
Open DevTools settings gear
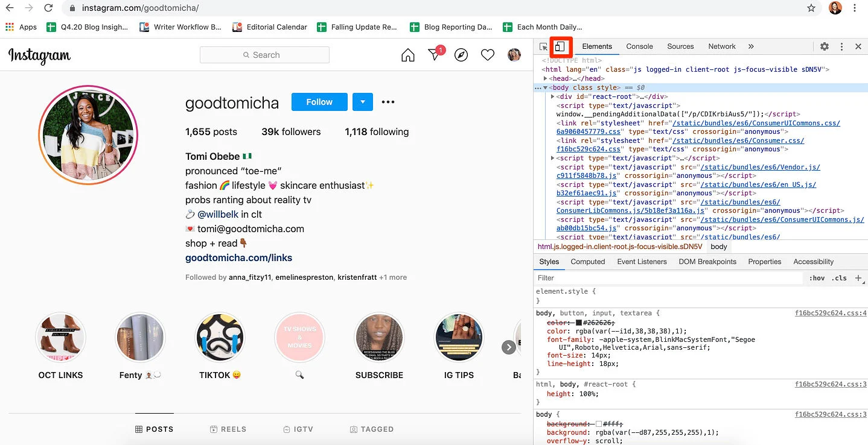click(x=824, y=46)
